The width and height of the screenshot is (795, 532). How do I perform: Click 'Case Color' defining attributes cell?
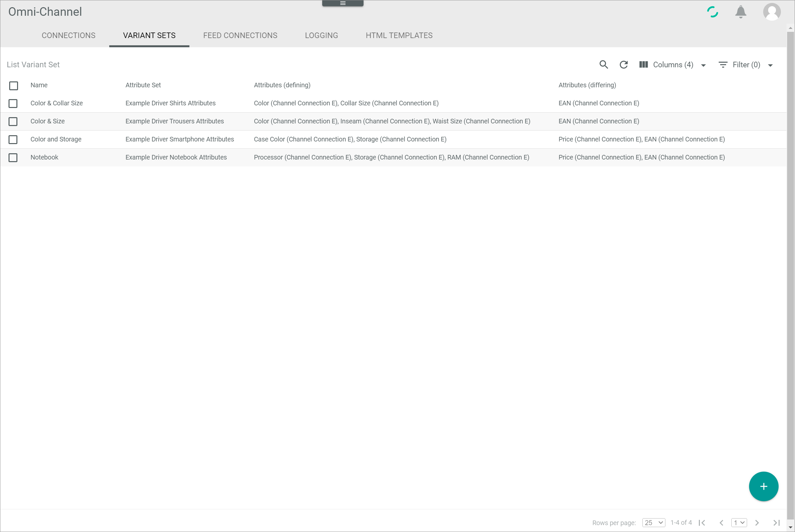pyautogui.click(x=350, y=139)
